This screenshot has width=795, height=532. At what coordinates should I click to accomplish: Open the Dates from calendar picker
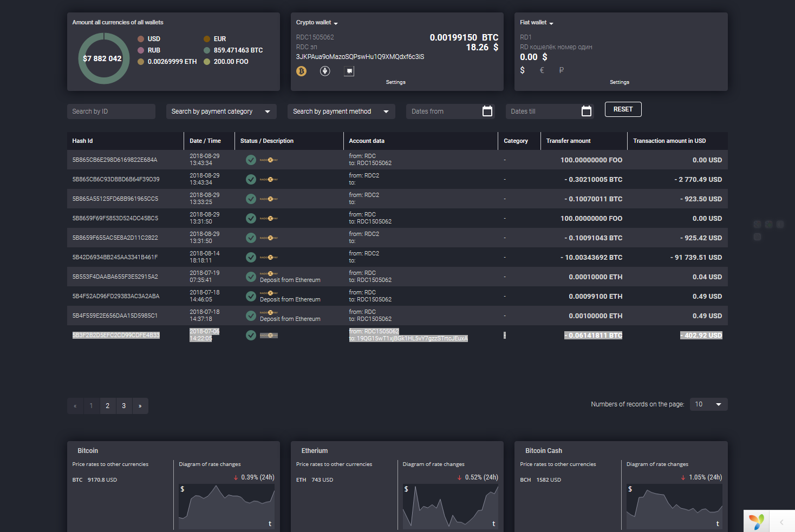click(x=487, y=111)
